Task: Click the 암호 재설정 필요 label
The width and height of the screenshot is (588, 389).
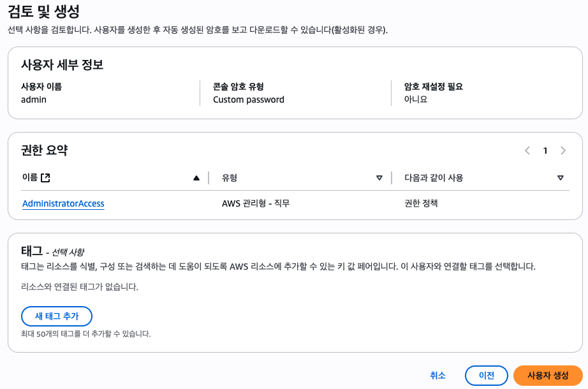Action: point(434,87)
